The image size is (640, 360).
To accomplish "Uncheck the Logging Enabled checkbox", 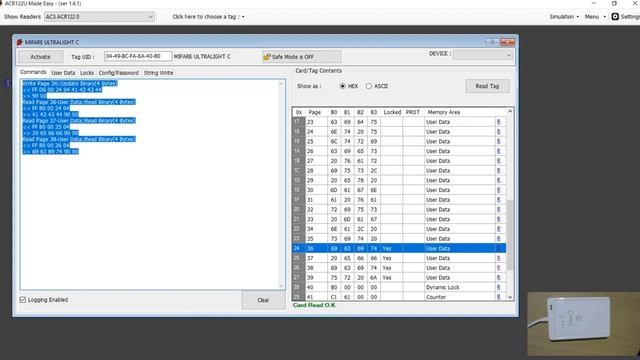I will 23,300.
